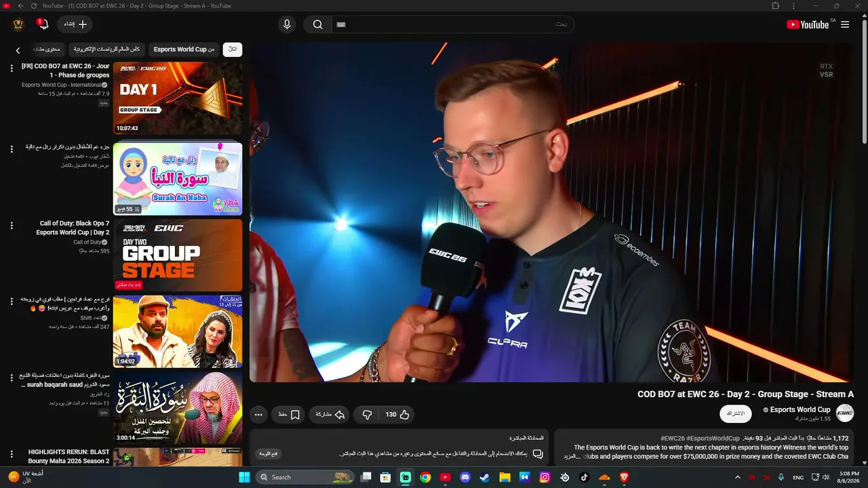The width and height of the screenshot is (868, 488).
Task: Open the browser extensions puzzle icon
Action: (776, 6)
